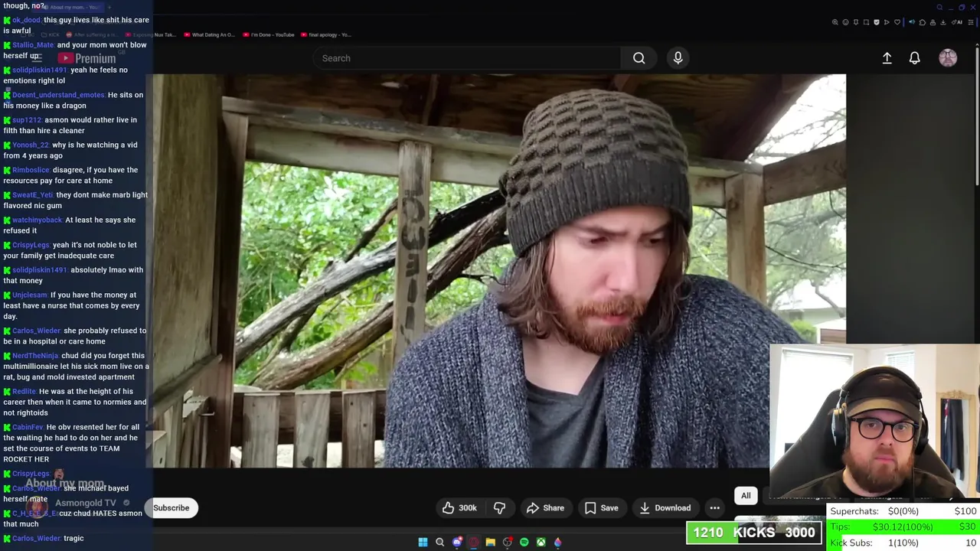Open the YouTube account avatar menu

tap(948, 58)
